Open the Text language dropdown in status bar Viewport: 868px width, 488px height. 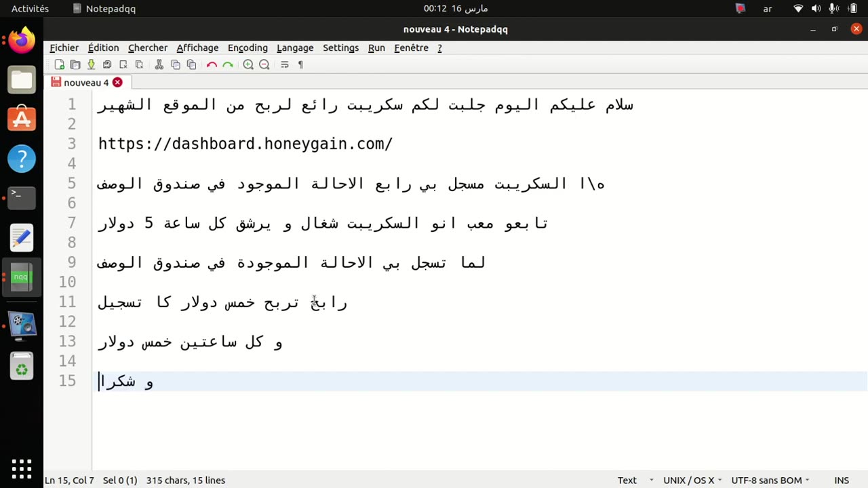pyautogui.click(x=635, y=480)
